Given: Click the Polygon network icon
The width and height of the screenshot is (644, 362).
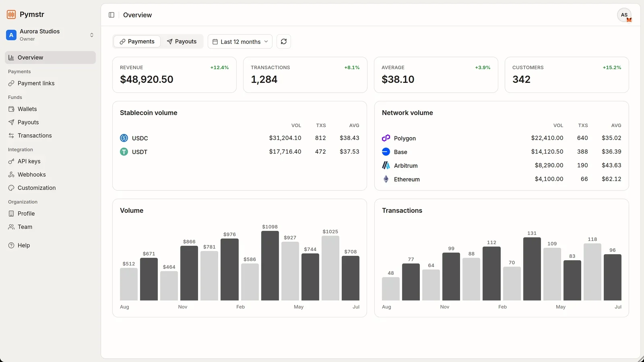Looking at the screenshot, I should click(x=386, y=138).
